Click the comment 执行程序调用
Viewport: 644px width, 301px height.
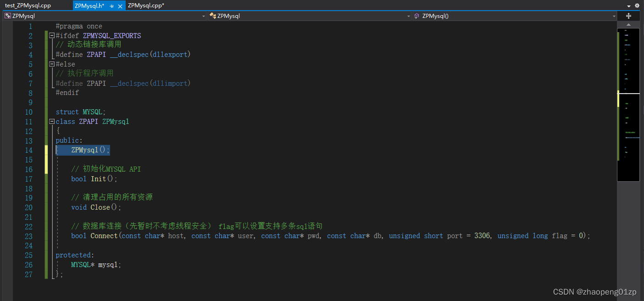coord(84,74)
